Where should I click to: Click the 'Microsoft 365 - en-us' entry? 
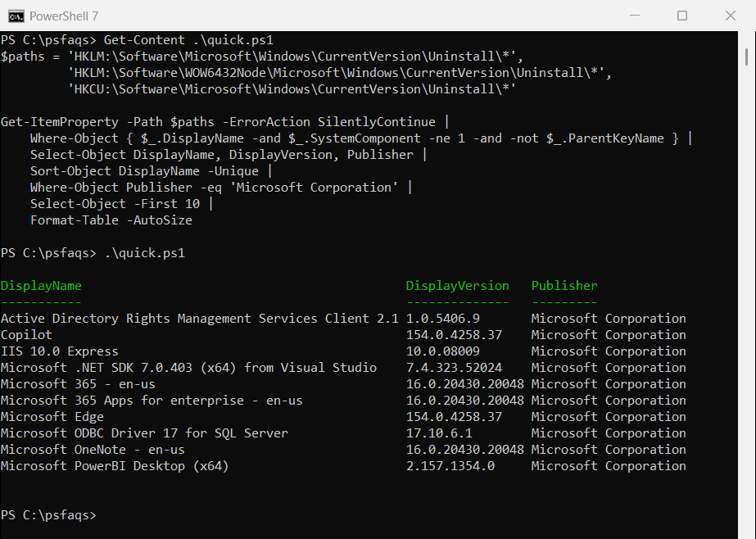(78, 383)
